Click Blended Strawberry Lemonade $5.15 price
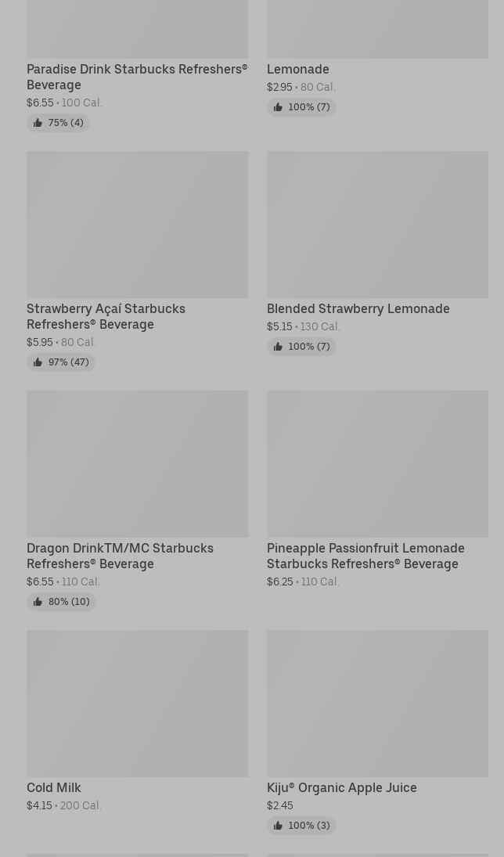 pos(279,326)
